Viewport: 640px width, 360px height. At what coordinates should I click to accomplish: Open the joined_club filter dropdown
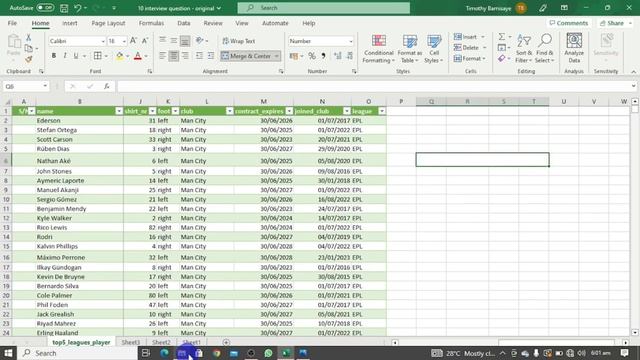click(347, 111)
